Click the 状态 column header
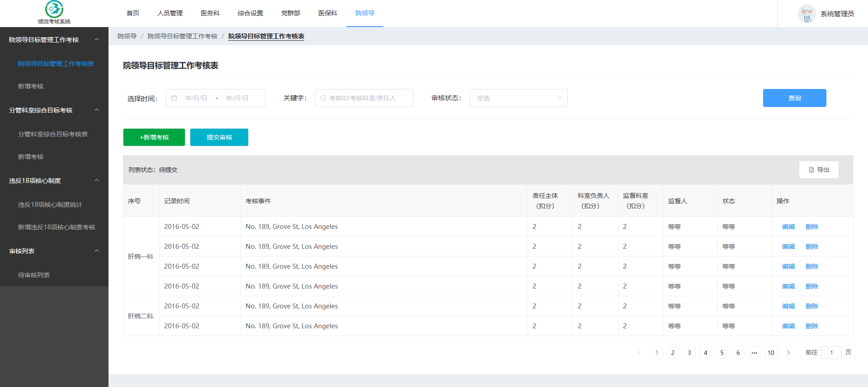This screenshot has height=387, width=868. (745, 201)
